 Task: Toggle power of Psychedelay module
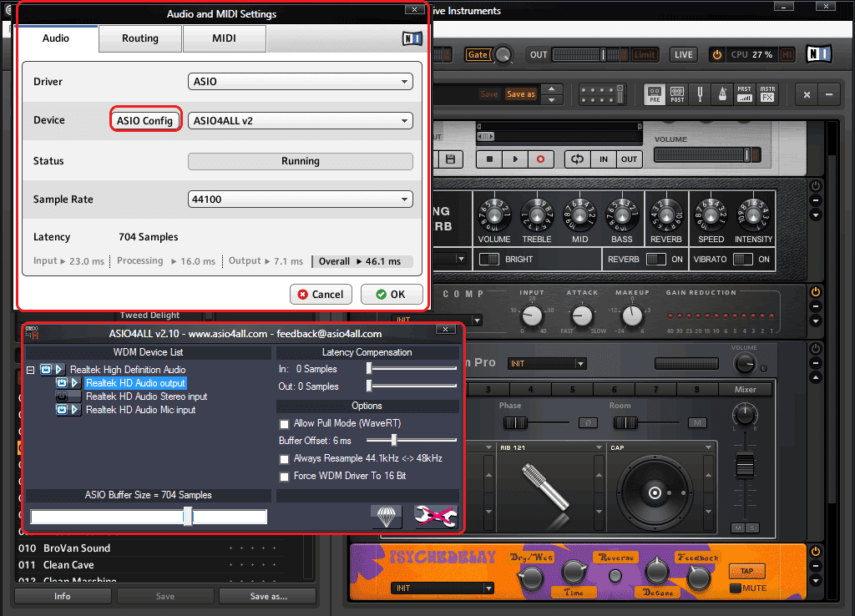pos(816,551)
